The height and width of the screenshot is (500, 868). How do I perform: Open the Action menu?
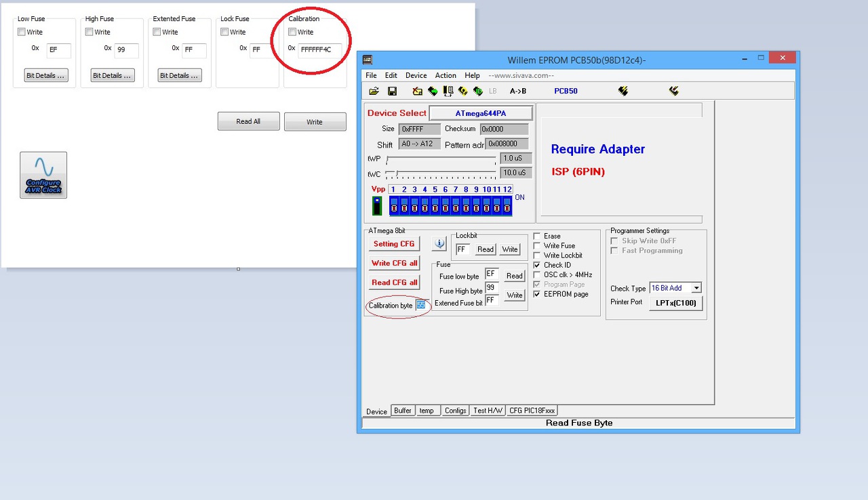coord(446,75)
